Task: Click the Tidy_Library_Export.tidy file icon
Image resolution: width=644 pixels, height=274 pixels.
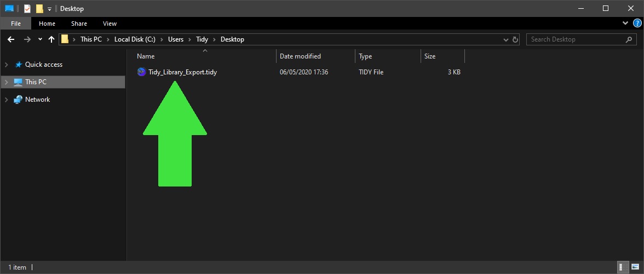Action: (x=141, y=72)
